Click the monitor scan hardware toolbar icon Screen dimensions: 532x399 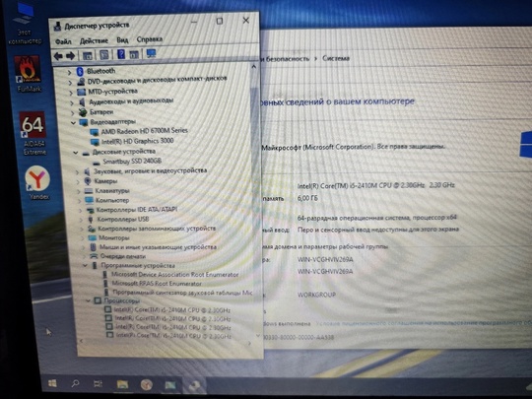click(151, 53)
